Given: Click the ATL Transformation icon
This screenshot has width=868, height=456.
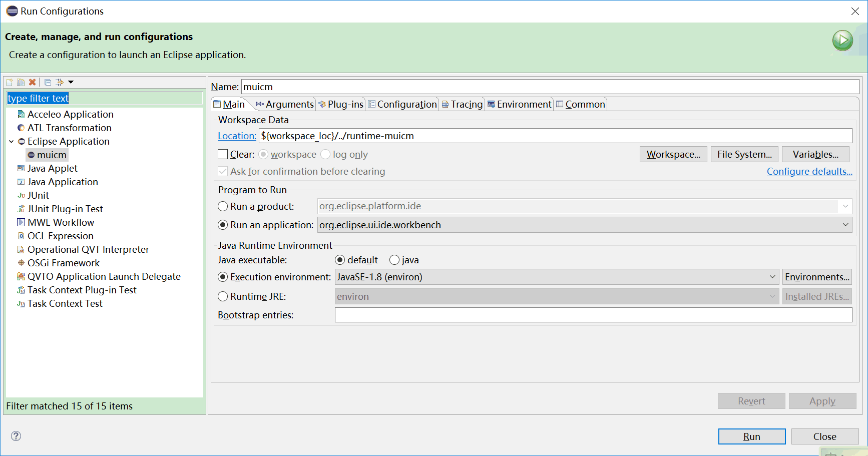Looking at the screenshot, I should pos(21,128).
